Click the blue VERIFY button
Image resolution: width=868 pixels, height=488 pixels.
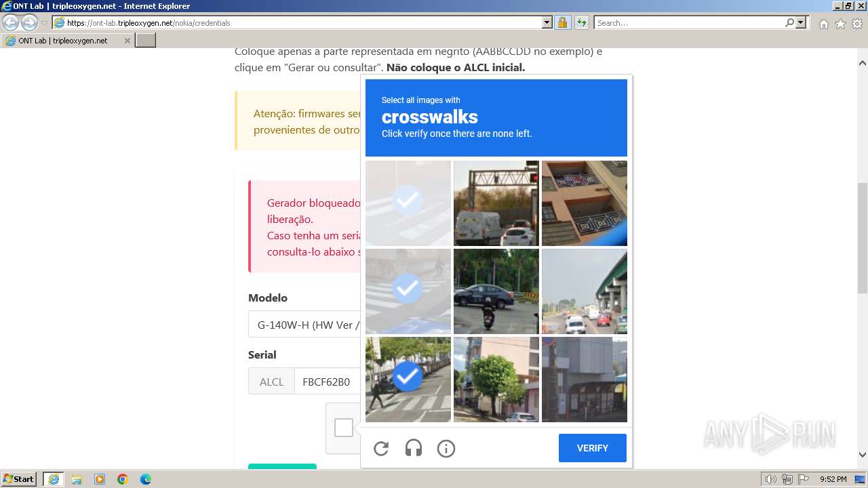[x=593, y=448]
